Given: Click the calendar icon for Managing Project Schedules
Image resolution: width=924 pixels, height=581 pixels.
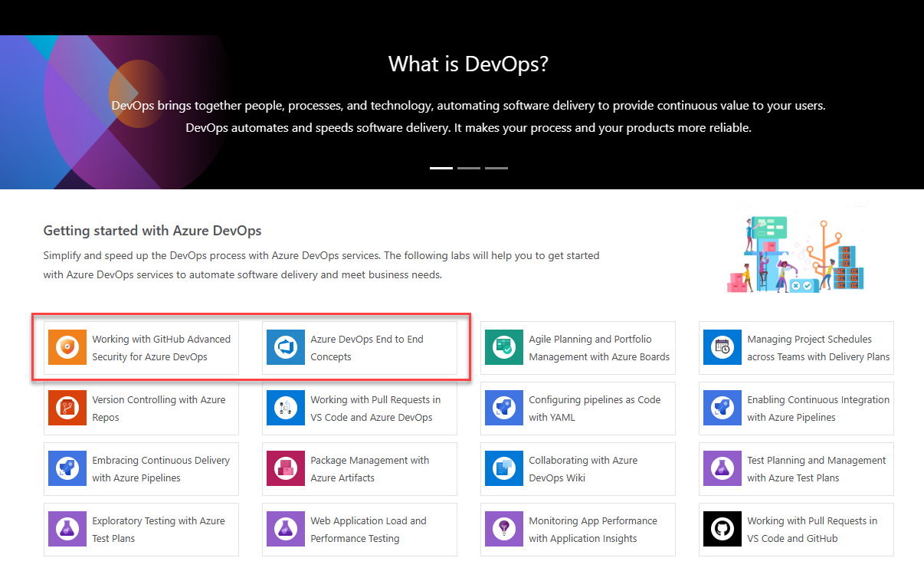Looking at the screenshot, I should tap(722, 348).
